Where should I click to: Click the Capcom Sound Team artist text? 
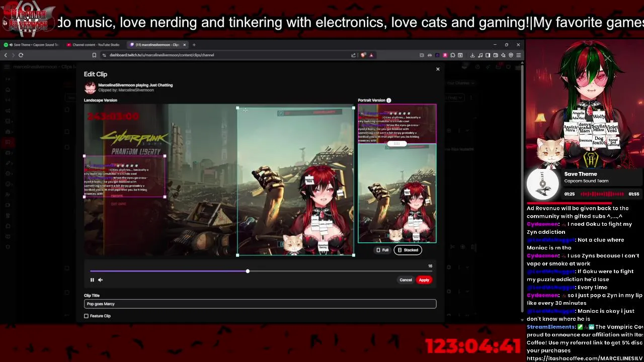(586, 181)
